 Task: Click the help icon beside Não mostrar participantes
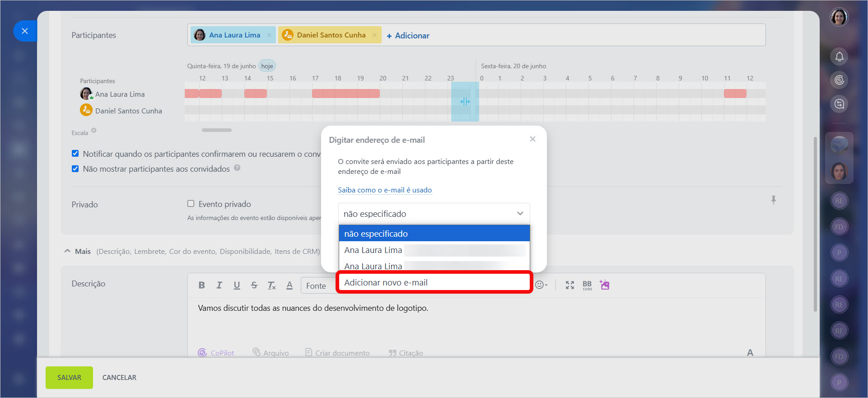237,168
